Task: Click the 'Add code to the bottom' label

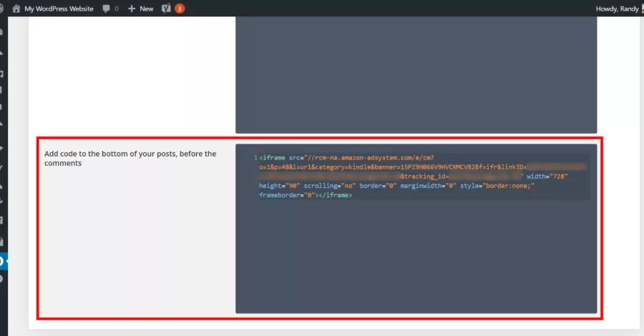Action: (130, 159)
